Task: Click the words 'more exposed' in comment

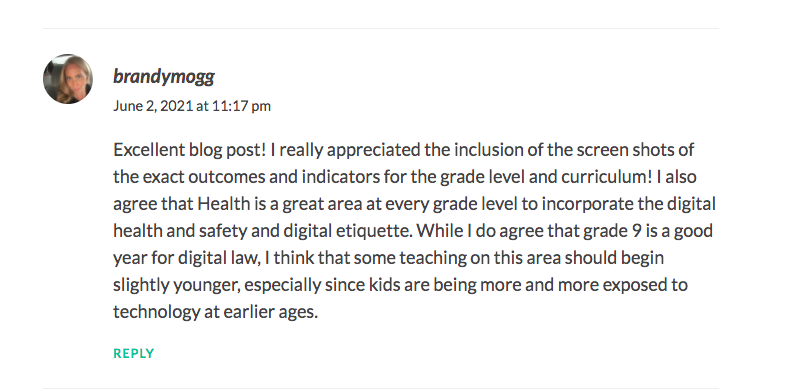Action: (x=604, y=285)
